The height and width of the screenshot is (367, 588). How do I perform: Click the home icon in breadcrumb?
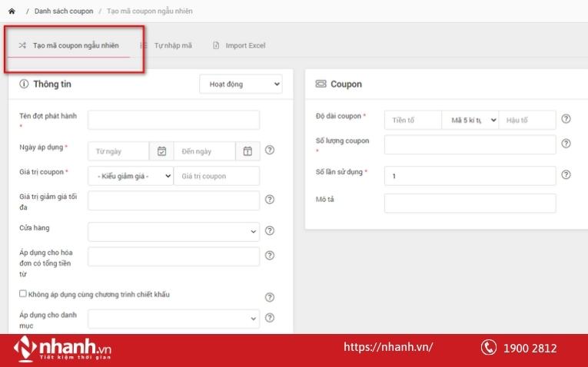click(12, 12)
